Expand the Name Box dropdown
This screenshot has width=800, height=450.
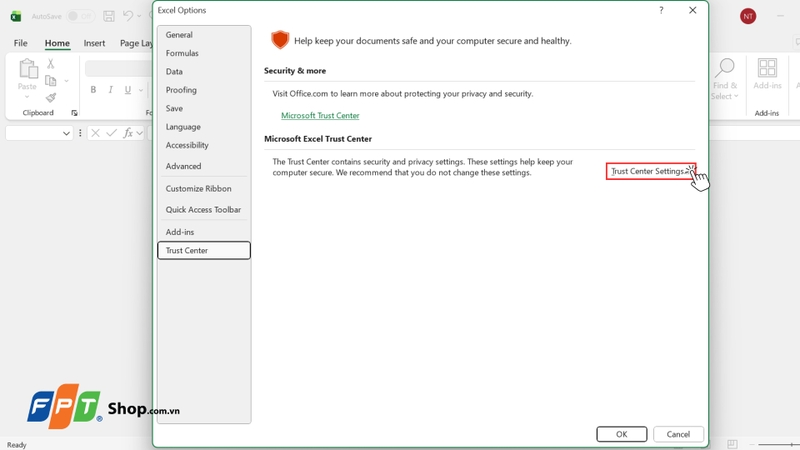pyautogui.click(x=66, y=133)
